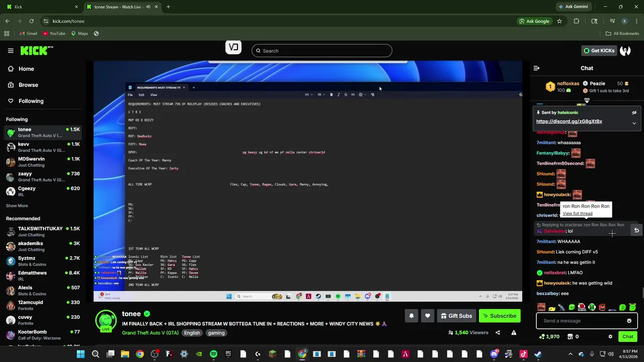This screenshot has width=644, height=362.
Task: Reload the page in Chrome
Action: point(31,21)
